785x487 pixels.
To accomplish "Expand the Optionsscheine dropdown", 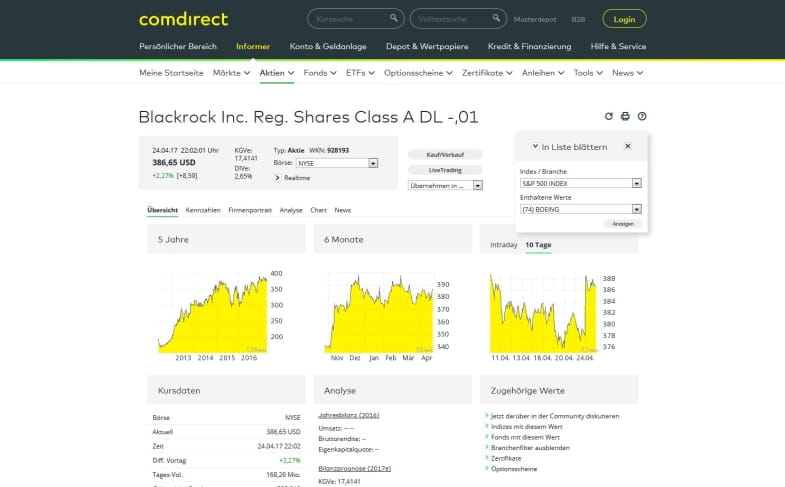I will [418, 73].
